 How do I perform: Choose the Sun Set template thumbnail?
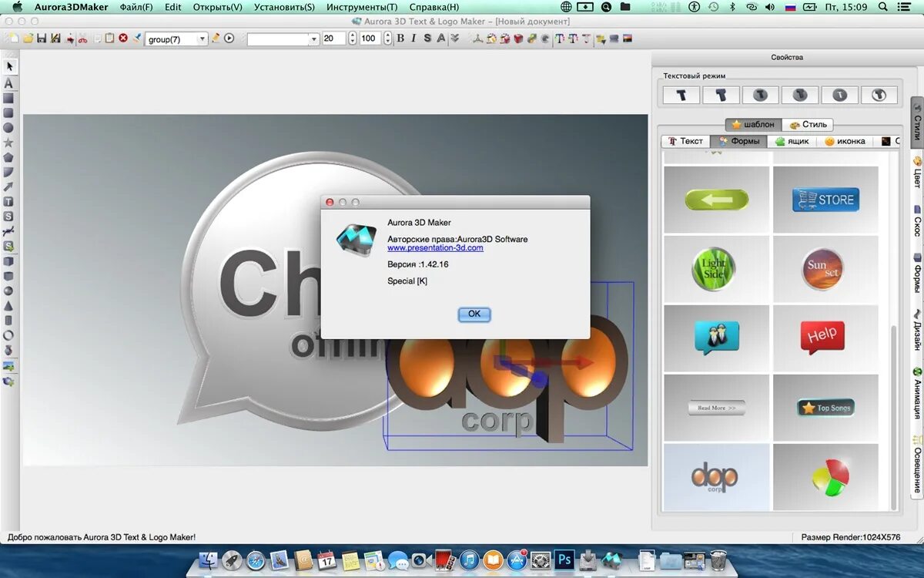point(825,269)
